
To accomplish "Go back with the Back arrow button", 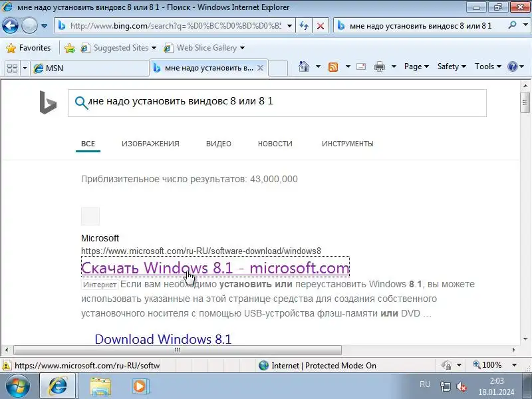I will click(10, 26).
